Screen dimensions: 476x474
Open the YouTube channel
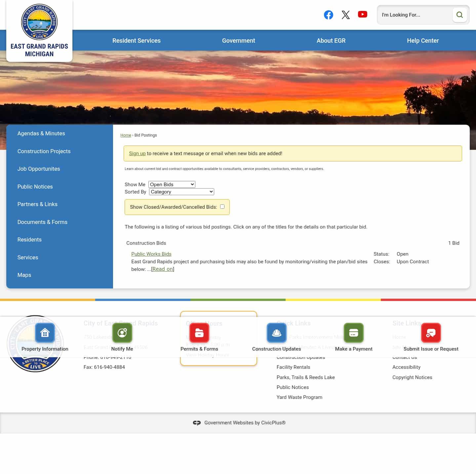pyautogui.click(x=363, y=14)
